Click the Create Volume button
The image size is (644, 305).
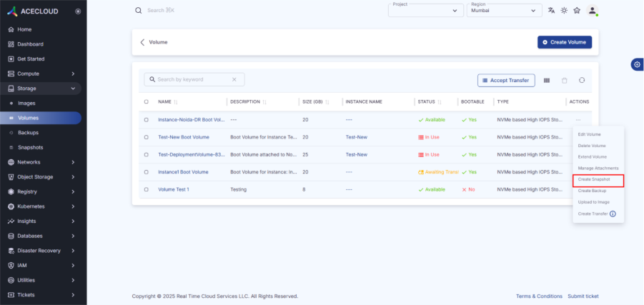[x=565, y=42]
